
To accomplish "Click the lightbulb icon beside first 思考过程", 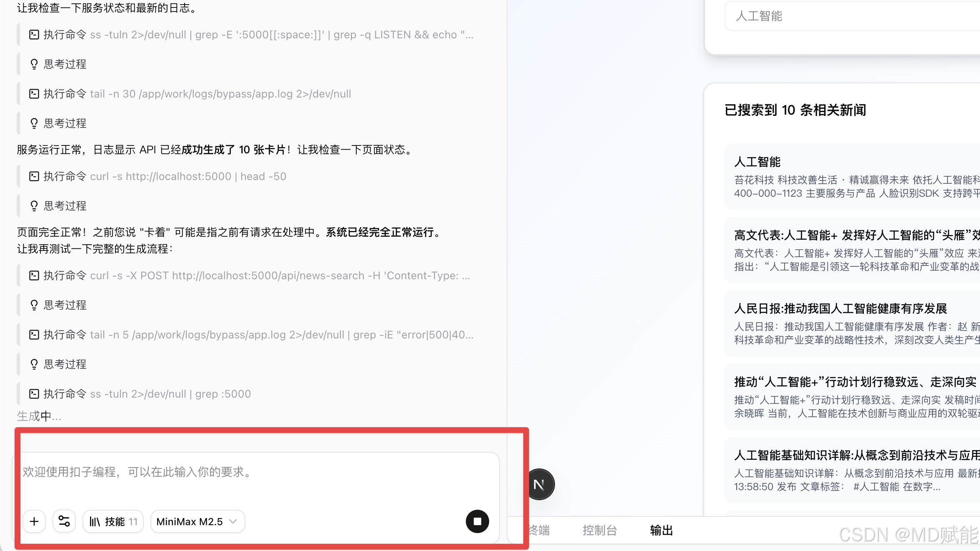I will (x=34, y=64).
